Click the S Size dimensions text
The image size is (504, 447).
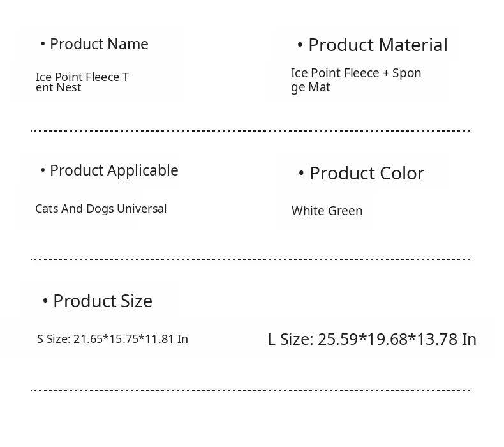click(x=112, y=339)
